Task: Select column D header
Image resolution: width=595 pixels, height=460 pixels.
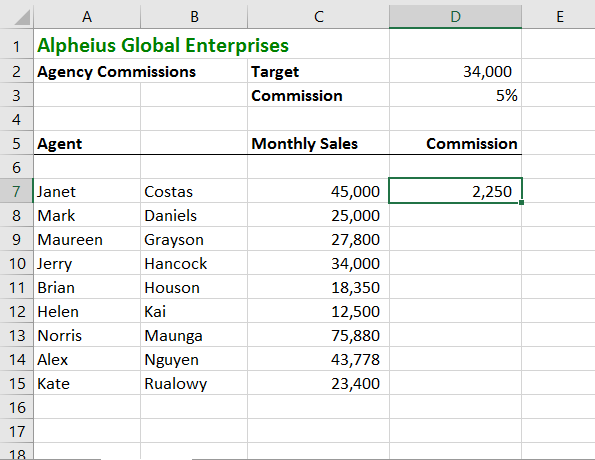Action: pos(455,17)
